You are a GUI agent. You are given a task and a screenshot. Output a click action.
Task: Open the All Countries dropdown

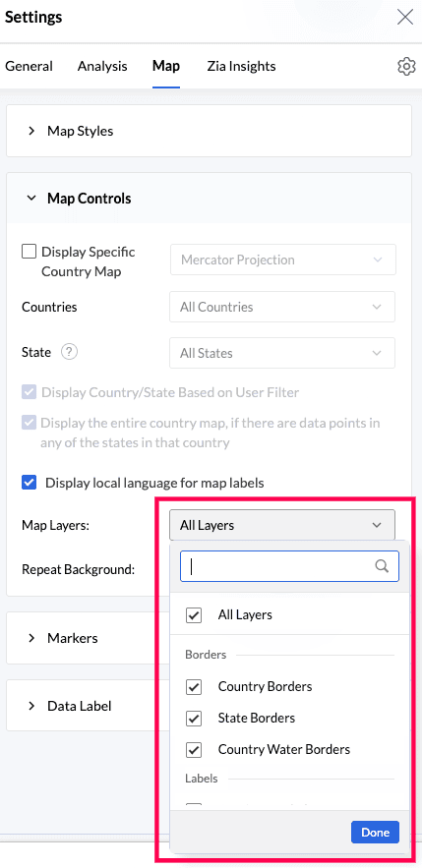(x=282, y=307)
